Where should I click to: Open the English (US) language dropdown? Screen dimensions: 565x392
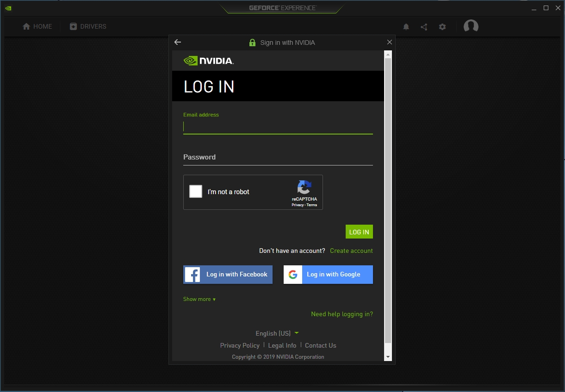pos(277,333)
